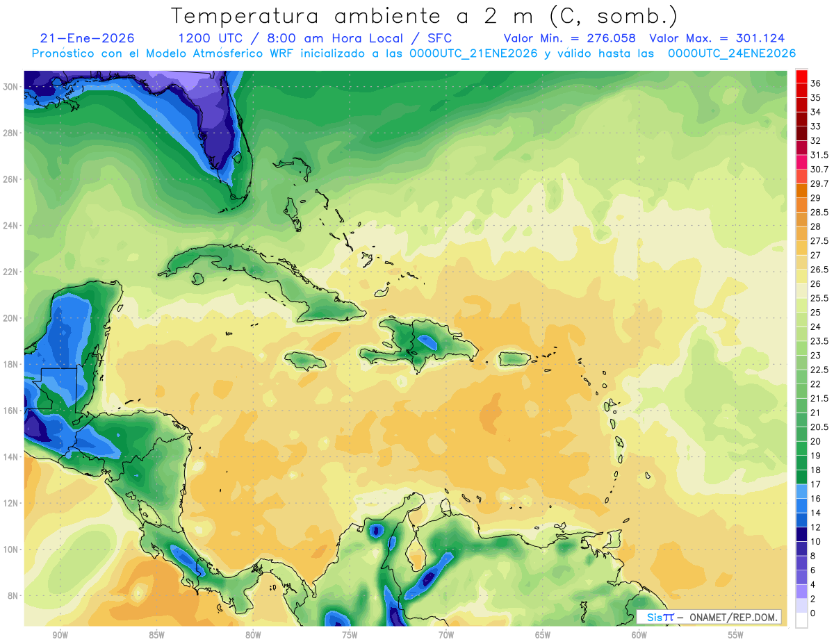Pick the navy legend swatch between 10 and 12

tap(801, 534)
